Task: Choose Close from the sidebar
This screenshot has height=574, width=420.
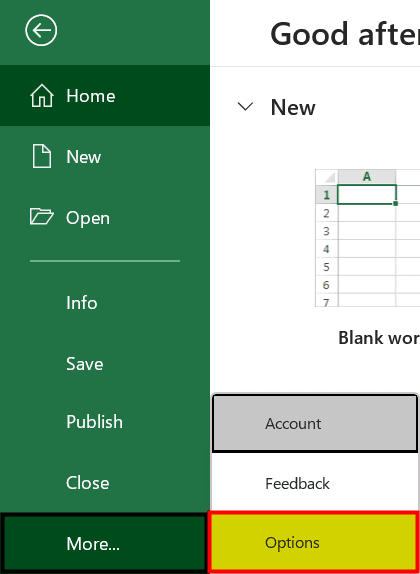Action: (105, 483)
